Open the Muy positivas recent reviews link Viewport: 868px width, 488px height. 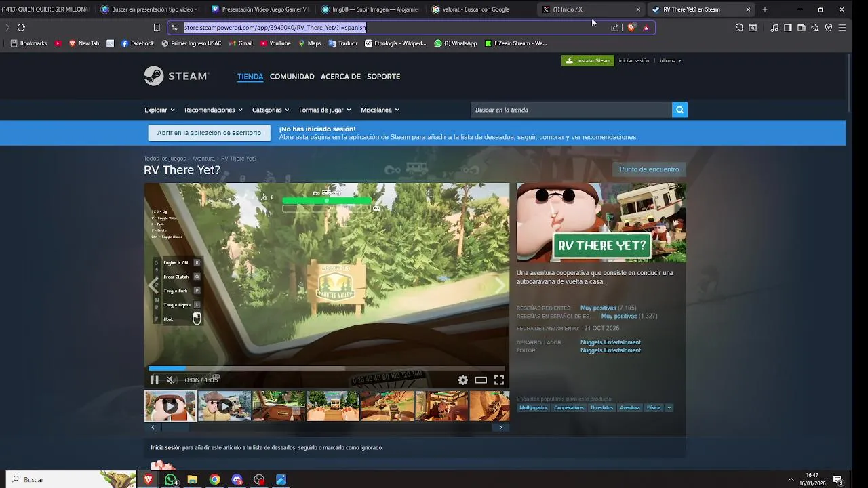coord(598,308)
